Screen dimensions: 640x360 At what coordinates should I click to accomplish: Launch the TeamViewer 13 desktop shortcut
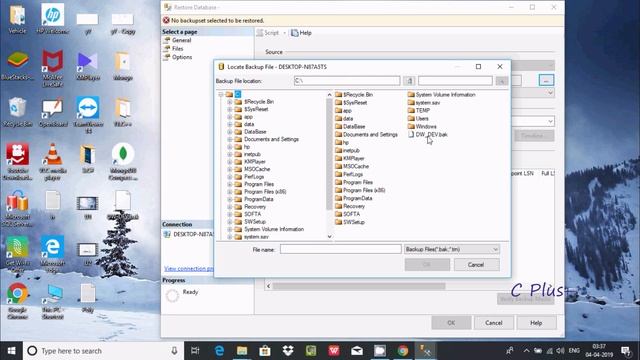(x=88, y=115)
